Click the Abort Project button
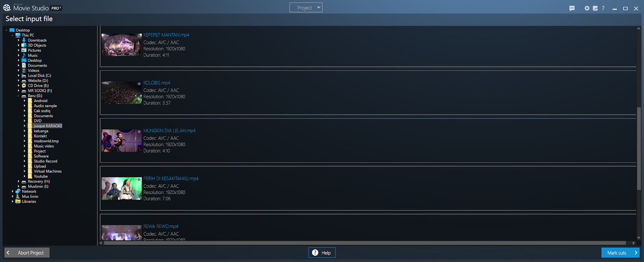This screenshot has width=644, height=262. coord(27,253)
